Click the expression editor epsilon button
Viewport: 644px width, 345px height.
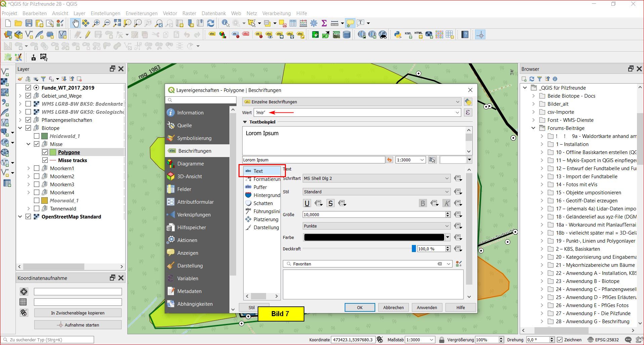(x=468, y=112)
